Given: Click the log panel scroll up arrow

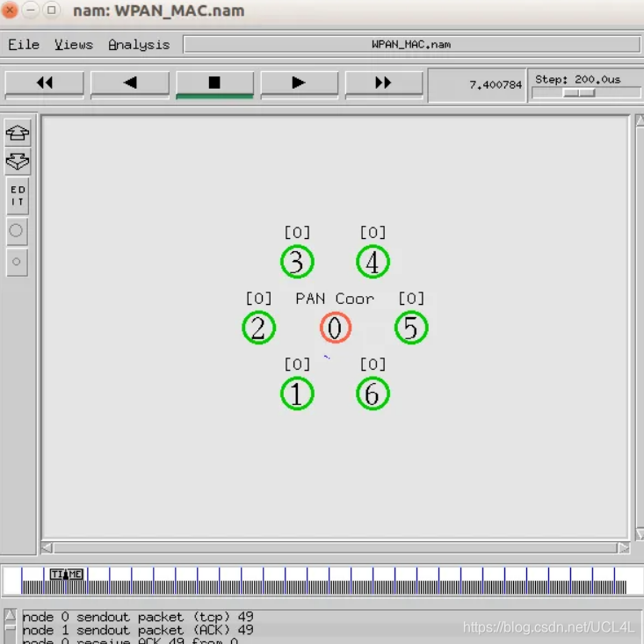Looking at the screenshot, I should click(11, 615).
